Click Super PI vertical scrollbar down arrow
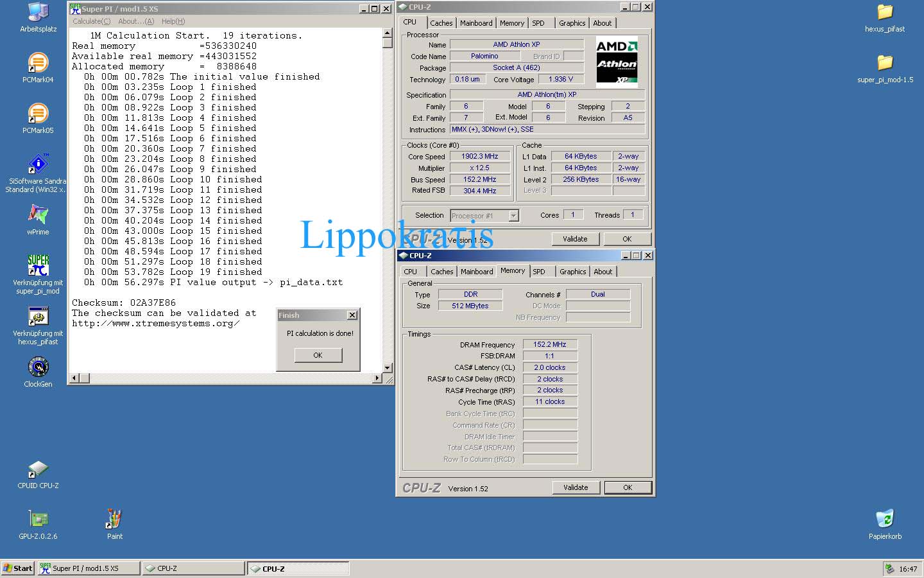This screenshot has width=924, height=578. coord(387,367)
